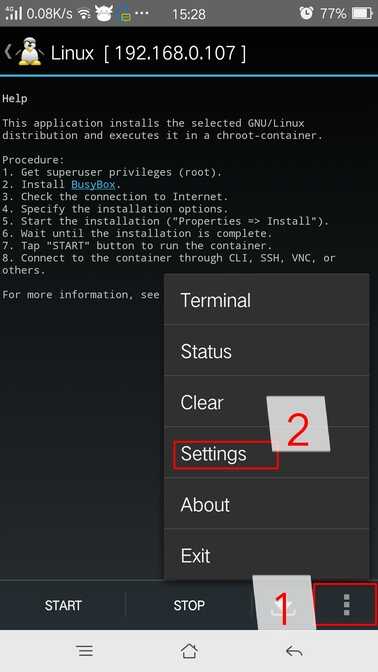Viewport: 378px width, 672px height.
Task: Tap the alarm clock status icon
Action: pyautogui.click(x=306, y=13)
